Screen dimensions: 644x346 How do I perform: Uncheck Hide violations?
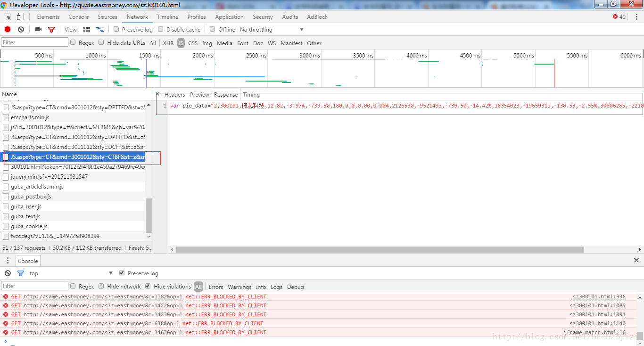148,286
